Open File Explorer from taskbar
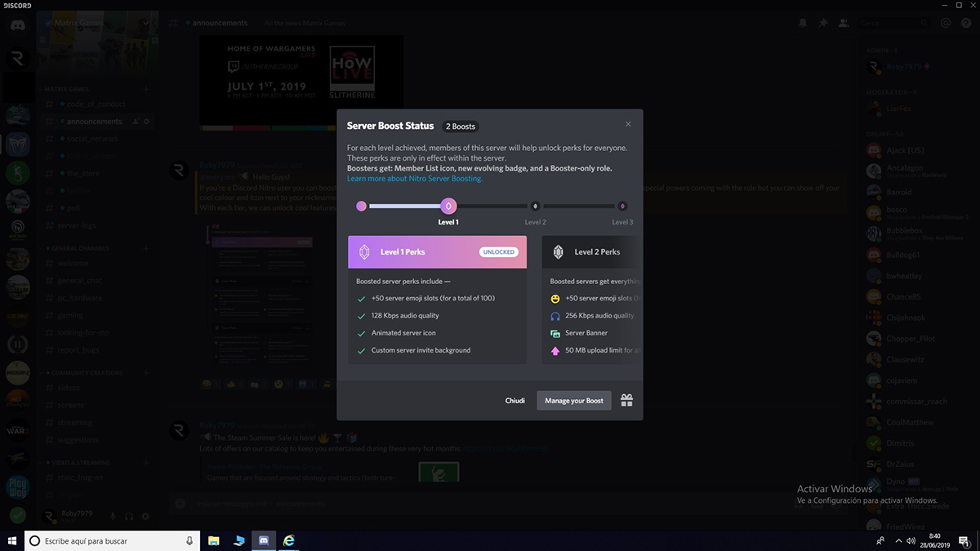Viewport: 980px width, 551px height. (x=213, y=540)
